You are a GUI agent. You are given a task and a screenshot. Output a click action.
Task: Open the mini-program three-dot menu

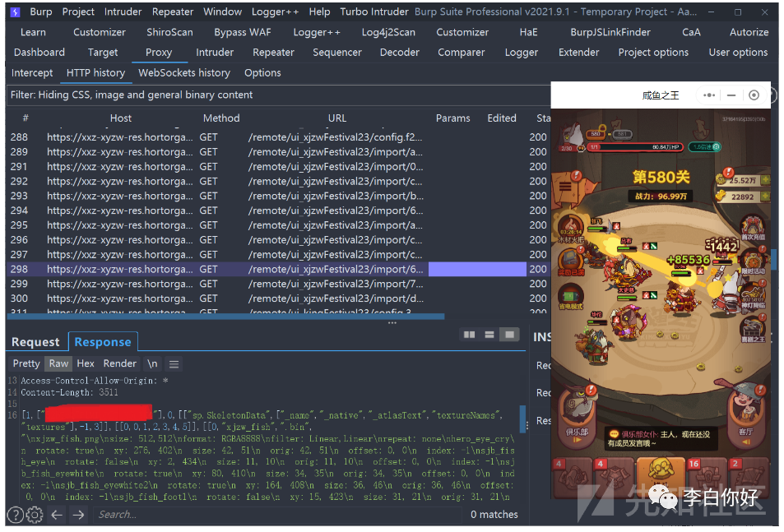pos(708,95)
